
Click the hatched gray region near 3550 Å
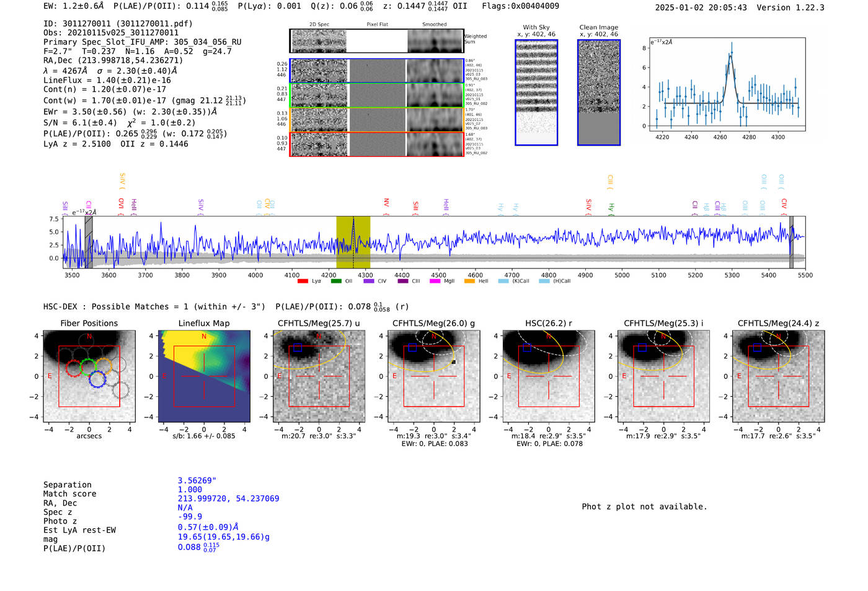coord(89,242)
